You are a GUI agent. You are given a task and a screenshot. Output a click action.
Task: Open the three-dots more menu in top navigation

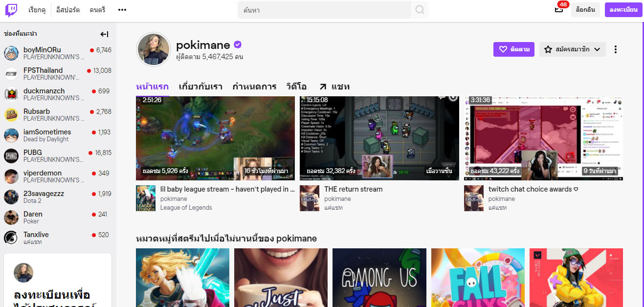pyautogui.click(x=122, y=10)
